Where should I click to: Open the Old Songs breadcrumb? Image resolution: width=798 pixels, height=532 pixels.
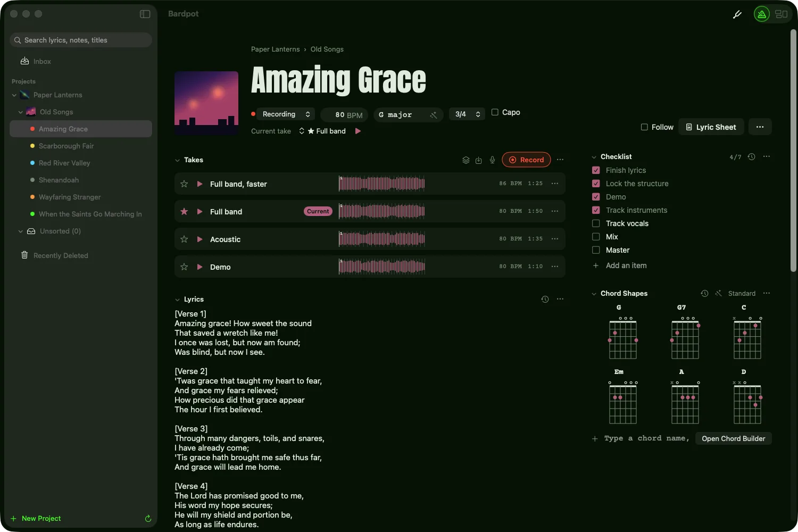click(327, 49)
